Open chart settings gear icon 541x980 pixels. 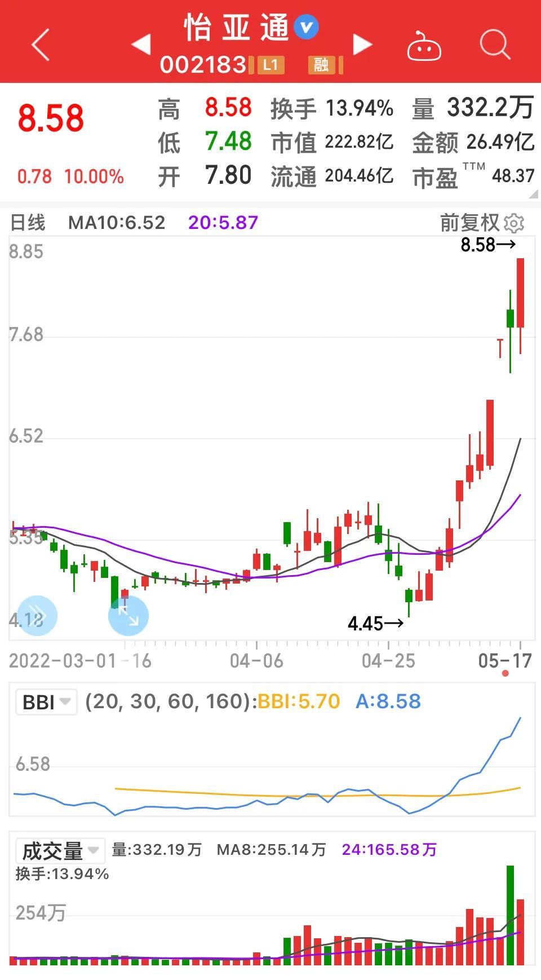click(x=513, y=223)
